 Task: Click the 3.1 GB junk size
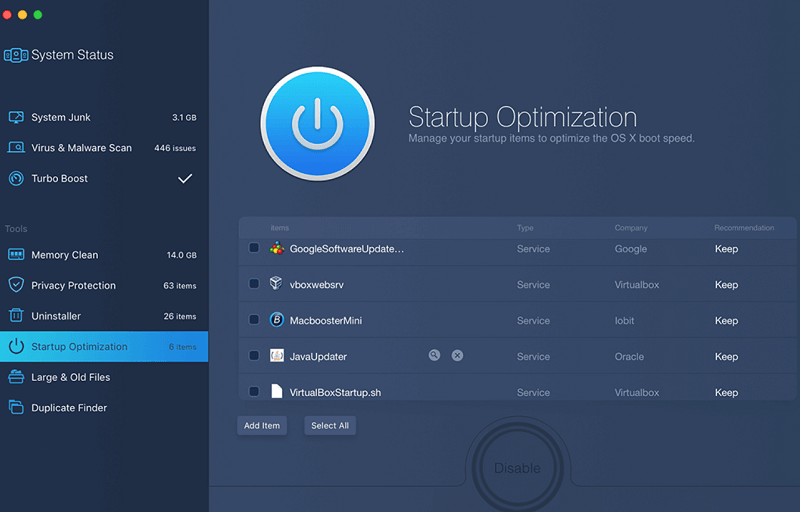point(184,117)
